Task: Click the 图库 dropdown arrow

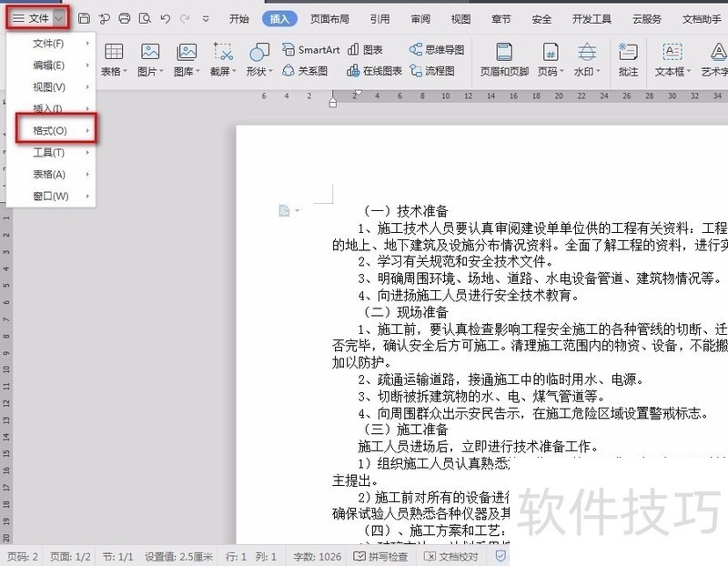Action: [x=197, y=72]
